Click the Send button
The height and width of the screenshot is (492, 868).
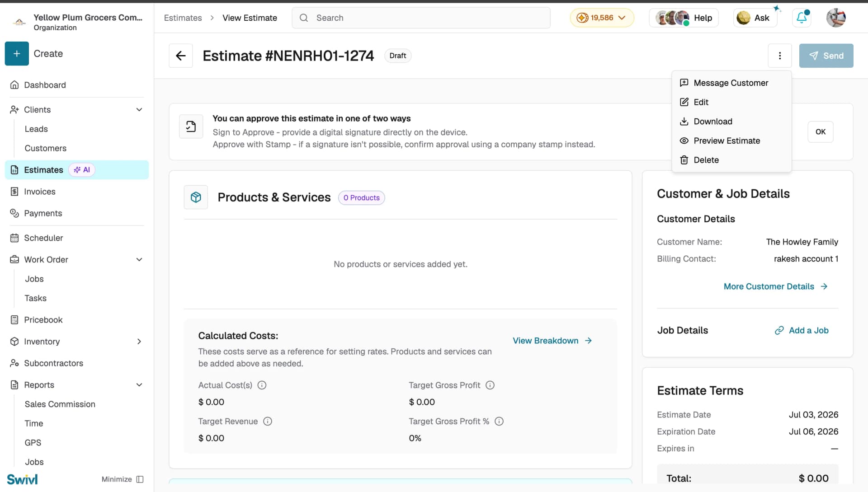pos(826,56)
